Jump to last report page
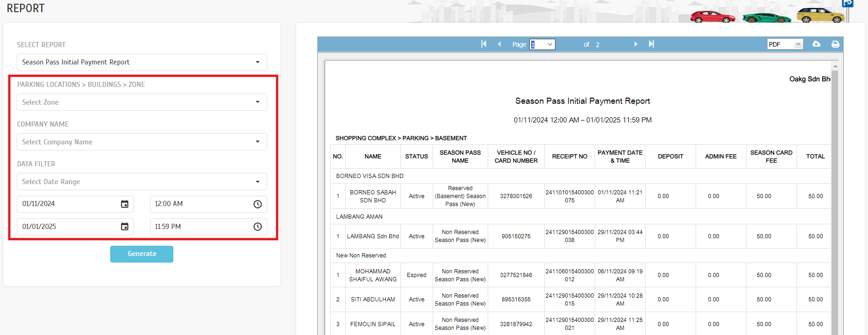This screenshot has width=868, height=335. coord(651,44)
